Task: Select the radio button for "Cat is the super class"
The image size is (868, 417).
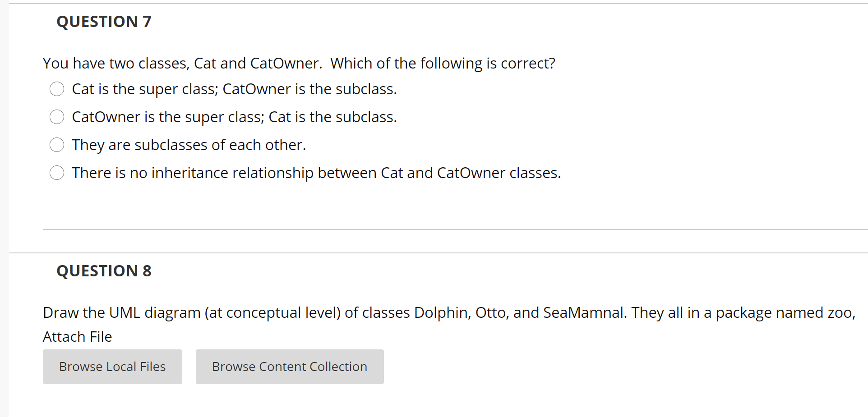Action: [57, 89]
